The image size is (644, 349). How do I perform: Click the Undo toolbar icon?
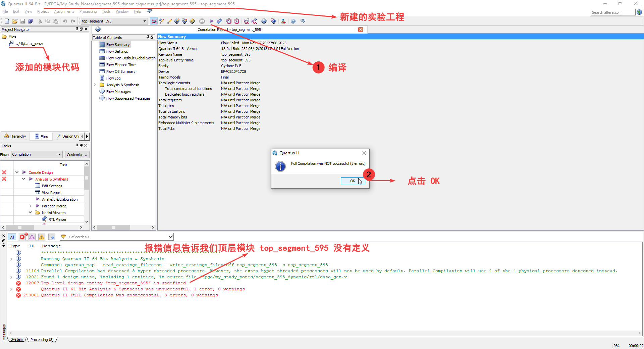point(65,21)
